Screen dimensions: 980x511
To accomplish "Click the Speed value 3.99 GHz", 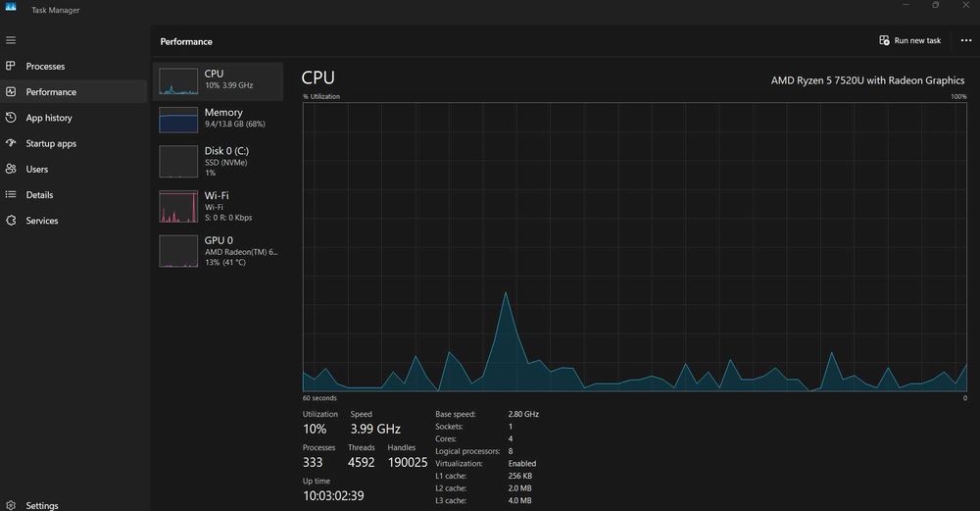I will [375, 429].
